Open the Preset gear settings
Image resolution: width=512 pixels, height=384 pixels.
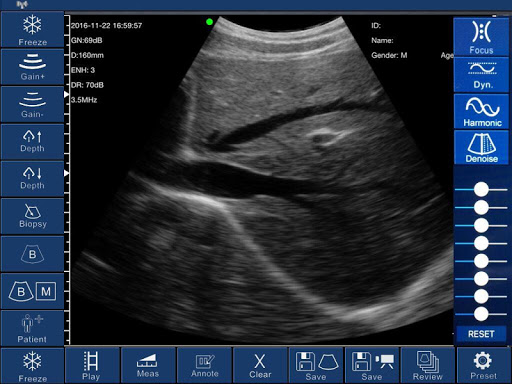(x=483, y=365)
